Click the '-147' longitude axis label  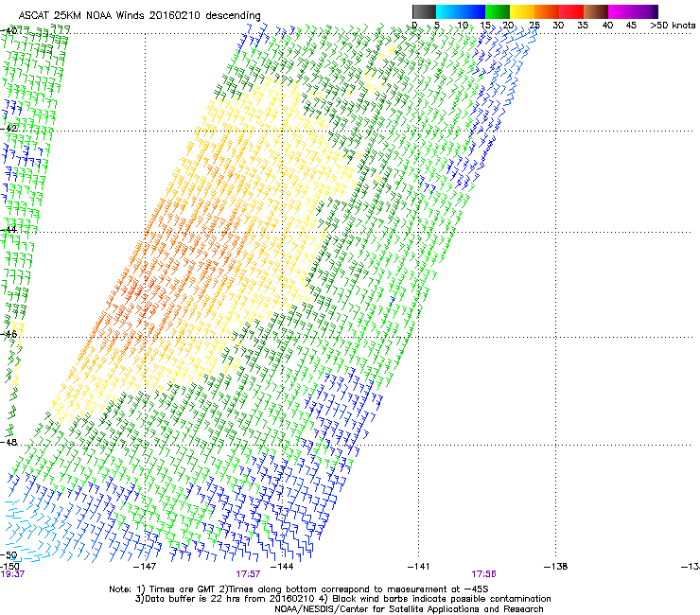145,567
